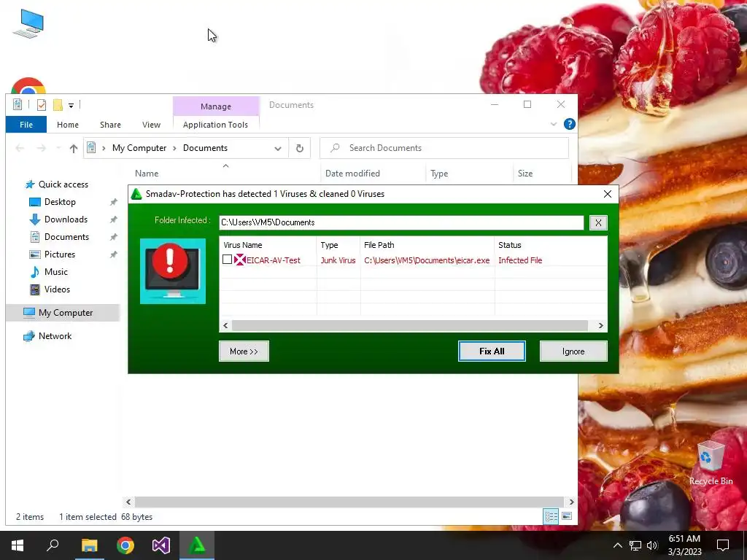Open Explorer help question mark icon
Image resolution: width=747 pixels, height=560 pixels.
click(569, 124)
